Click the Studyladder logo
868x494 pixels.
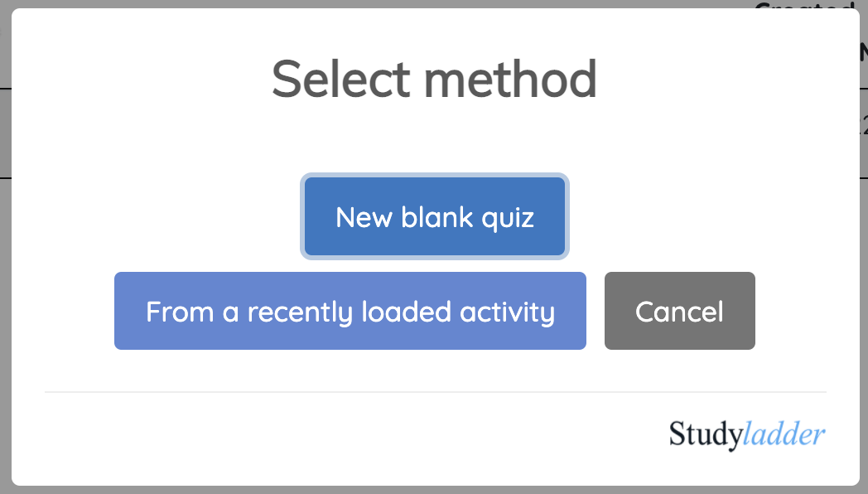point(747,434)
